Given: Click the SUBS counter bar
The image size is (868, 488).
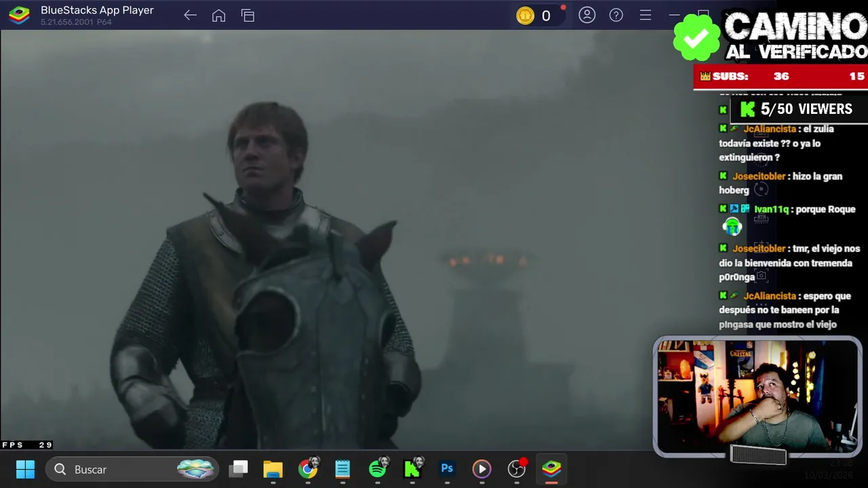Looking at the screenshot, I should 781,77.
